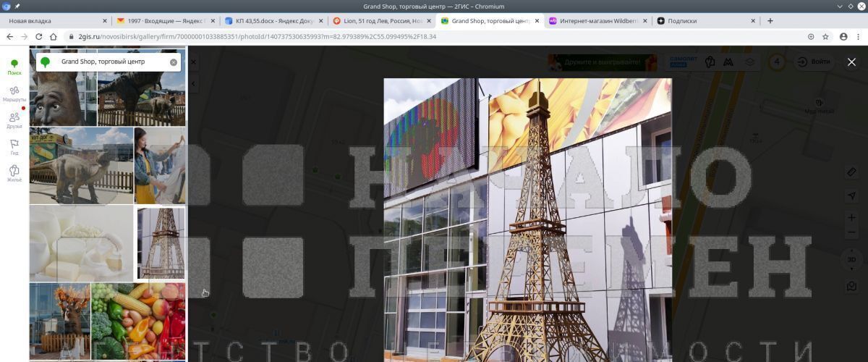
Task: Open map layers selector
Action: coord(750,62)
